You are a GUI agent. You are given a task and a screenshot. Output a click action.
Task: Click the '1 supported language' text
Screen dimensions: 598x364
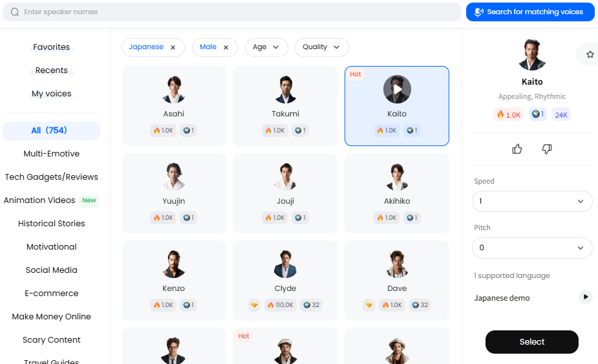click(512, 275)
